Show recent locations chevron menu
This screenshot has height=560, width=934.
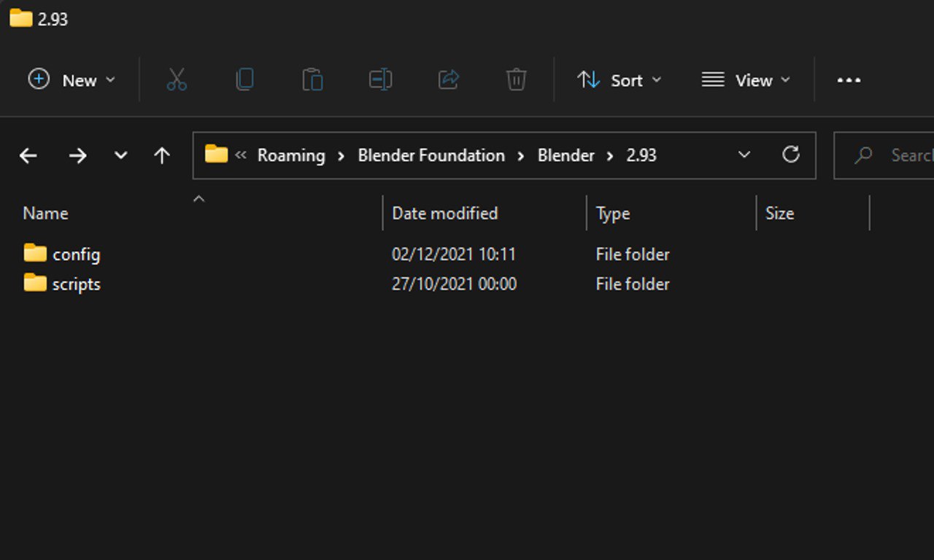click(120, 155)
